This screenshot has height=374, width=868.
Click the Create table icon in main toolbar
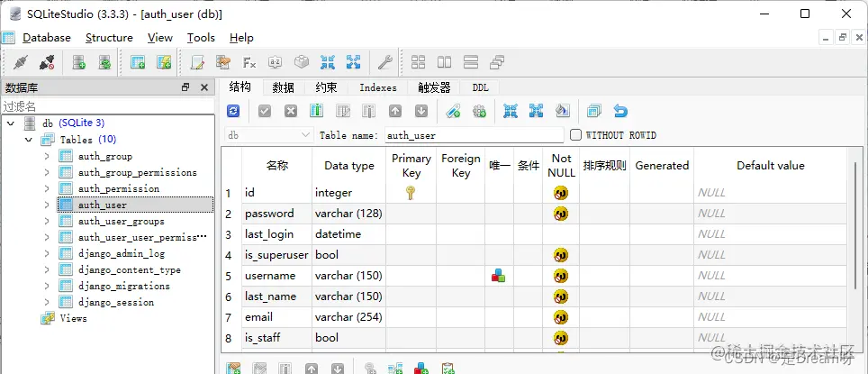pyautogui.click(x=137, y=62)
